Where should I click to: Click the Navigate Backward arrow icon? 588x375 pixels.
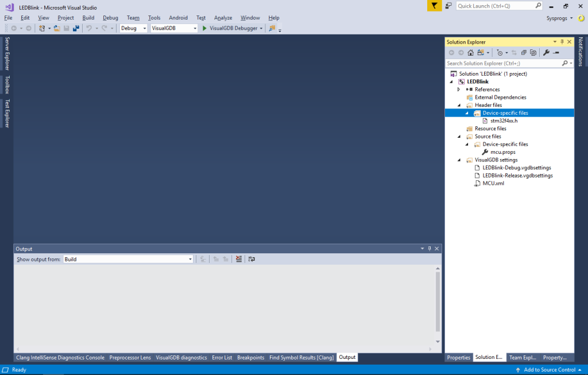coord(15,28)
